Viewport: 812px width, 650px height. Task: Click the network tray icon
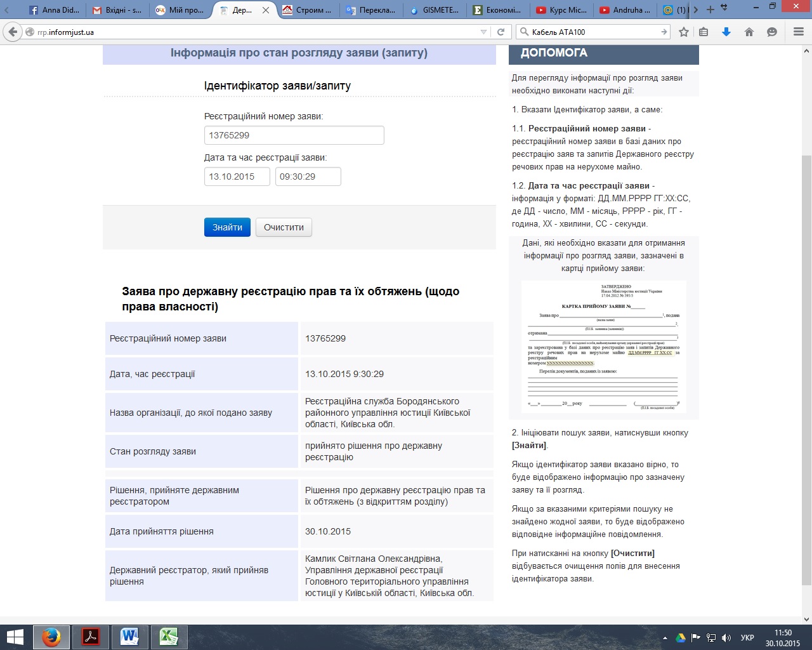[x=711, y=638]
